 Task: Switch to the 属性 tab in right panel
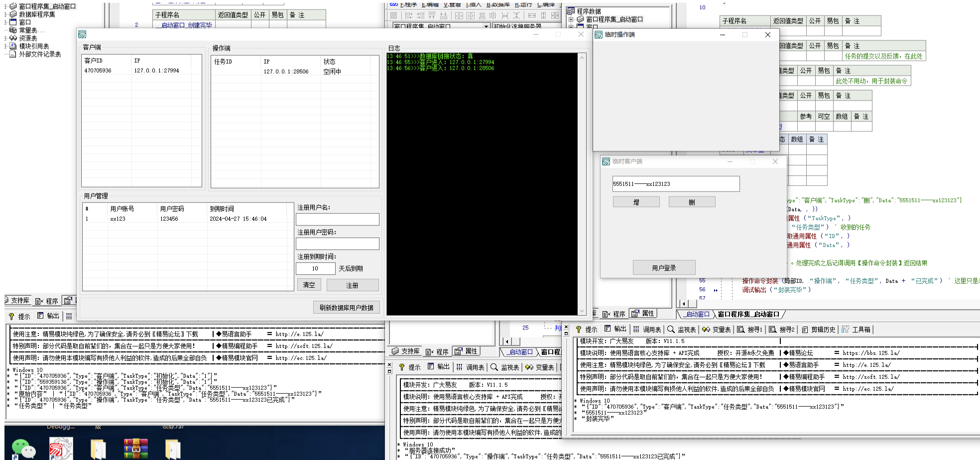(x=643, y=314)
